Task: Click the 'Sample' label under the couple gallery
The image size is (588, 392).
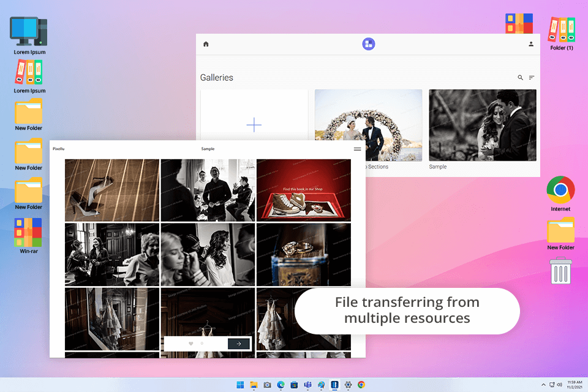Action: tap(437, 167)
